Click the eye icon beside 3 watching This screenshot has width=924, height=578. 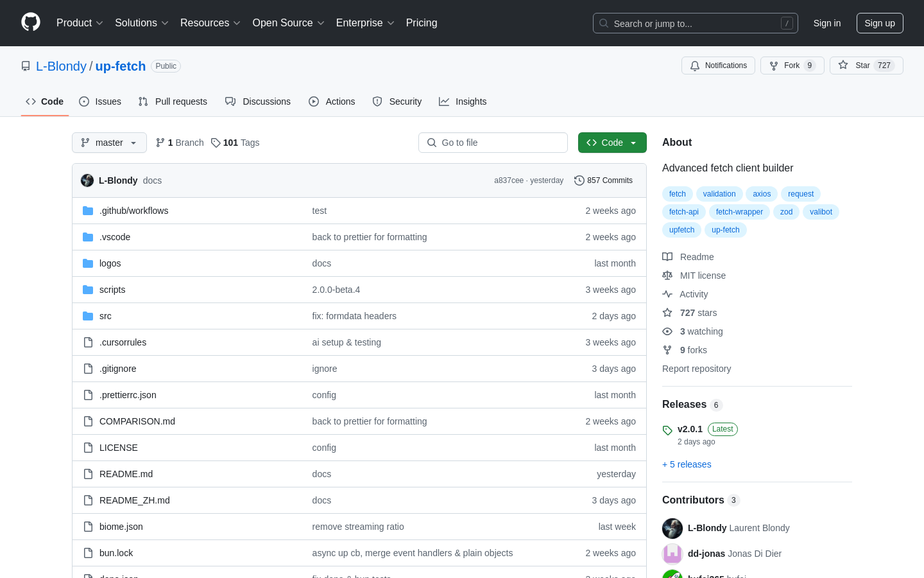pyautogui.click(x=667, y=331)
